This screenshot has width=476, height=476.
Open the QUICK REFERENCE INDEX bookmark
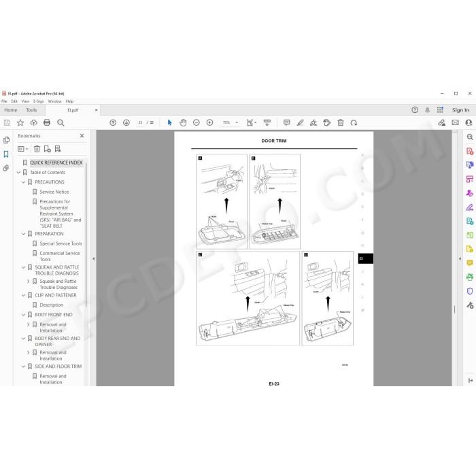pos(56,163)
